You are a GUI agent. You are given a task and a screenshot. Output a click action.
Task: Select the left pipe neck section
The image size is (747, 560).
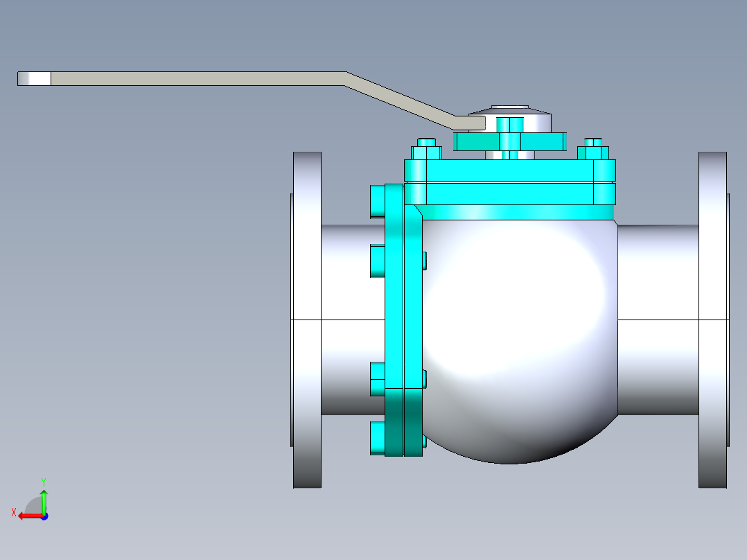pyautogui.click(x=353, y=320)
